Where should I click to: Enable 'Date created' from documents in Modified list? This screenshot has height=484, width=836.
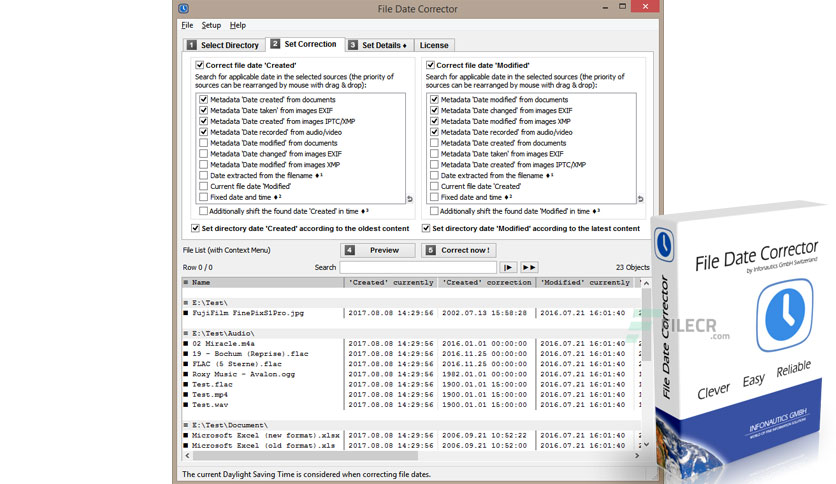click(434, 143)
